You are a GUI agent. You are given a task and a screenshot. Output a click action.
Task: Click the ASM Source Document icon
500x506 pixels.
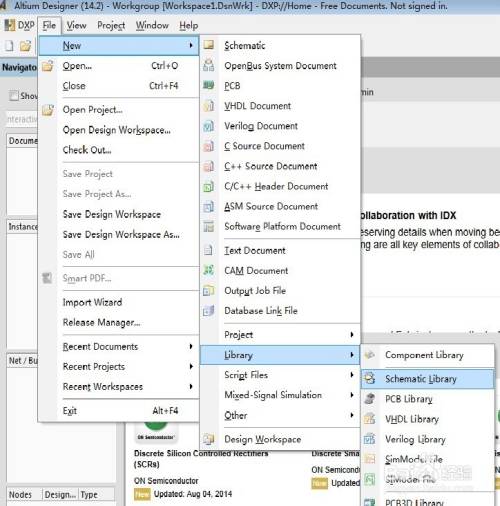(x=209, y=206)
